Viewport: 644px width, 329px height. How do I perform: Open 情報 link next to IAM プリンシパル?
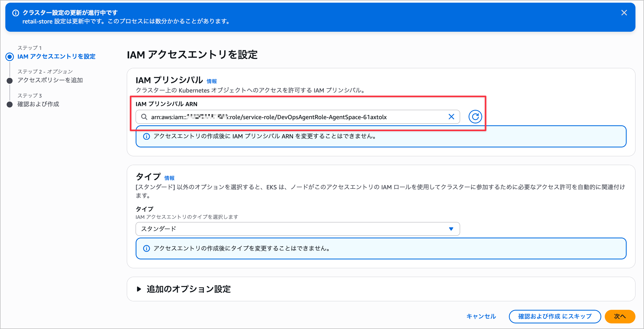(x=211, y=81)
